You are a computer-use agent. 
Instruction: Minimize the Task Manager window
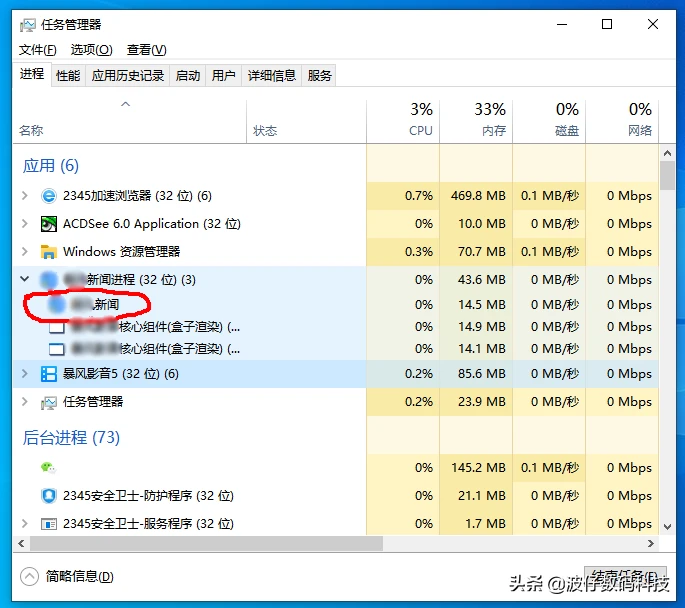tap(562, 24)
